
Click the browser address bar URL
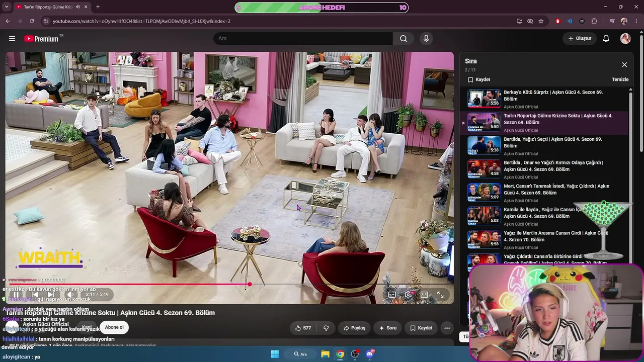(141, 21)
